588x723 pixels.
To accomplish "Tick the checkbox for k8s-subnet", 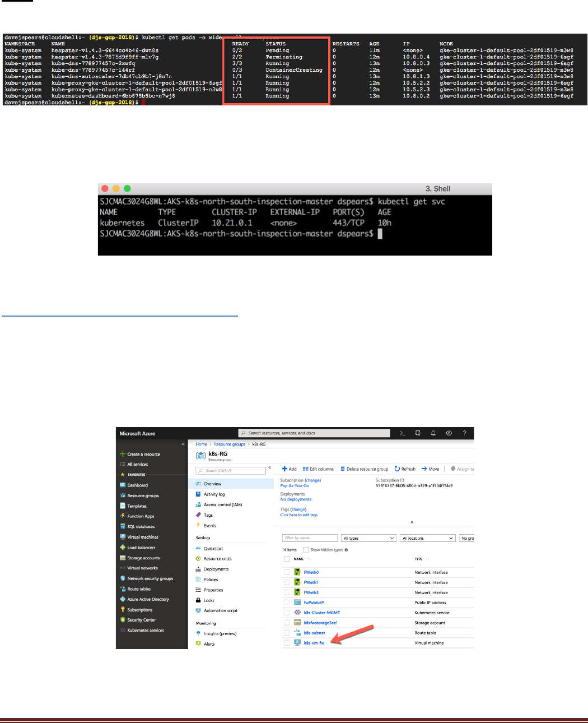I will pos(287,633).
